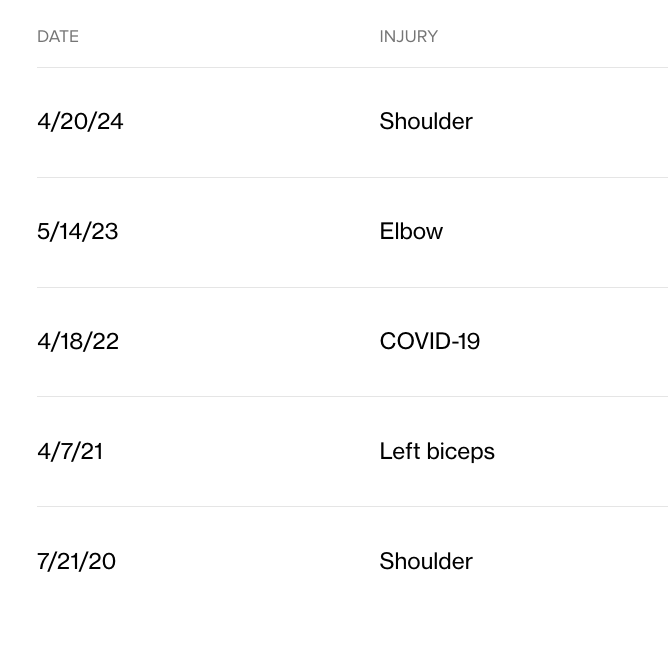Click empty space between 5/14/23 and Elbow
The width and height of the screenshot is (668, 651).
(248, 232)
